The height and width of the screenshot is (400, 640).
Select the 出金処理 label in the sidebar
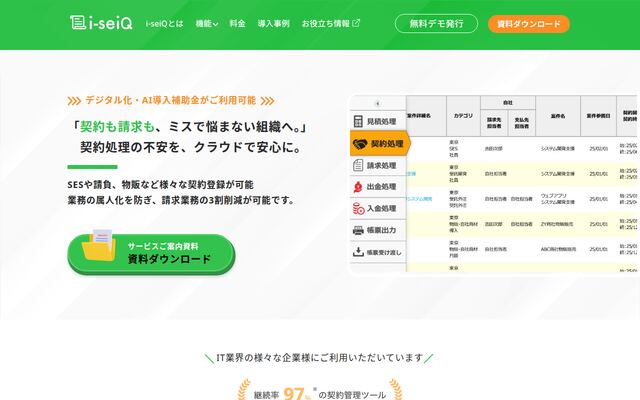[381, 187]
